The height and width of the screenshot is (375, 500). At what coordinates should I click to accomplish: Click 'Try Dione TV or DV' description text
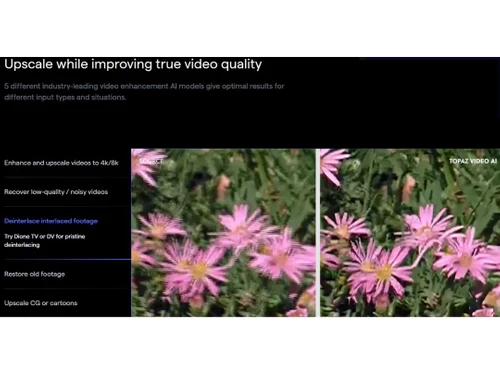(x=45, y=241)
